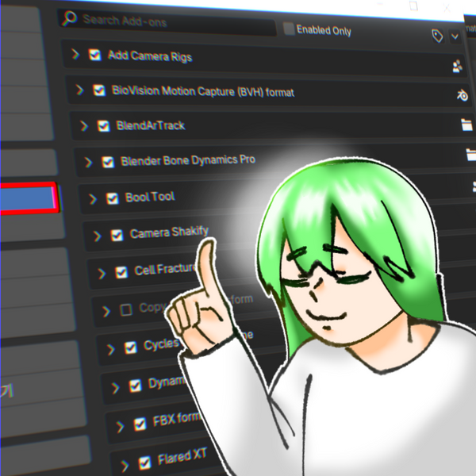Disable the Add Camera Rigs add-on checkbox
This screenshot has width=476, height=476.
coord(95,56)
